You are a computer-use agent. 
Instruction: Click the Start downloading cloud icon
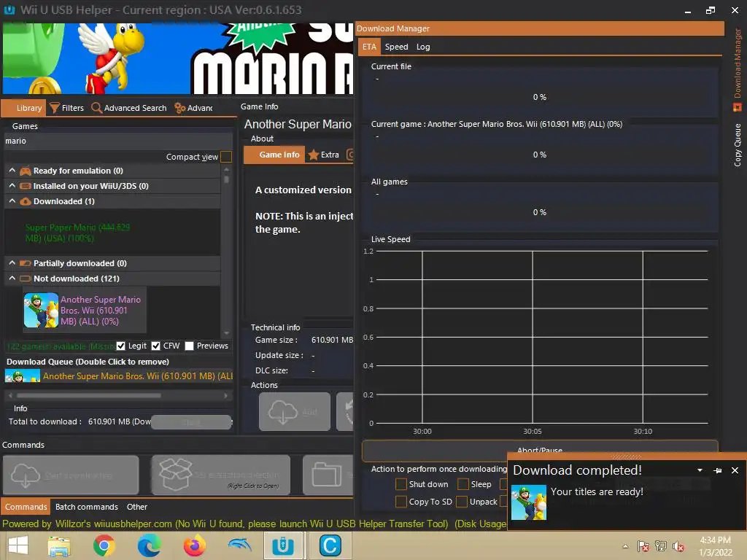26,475
